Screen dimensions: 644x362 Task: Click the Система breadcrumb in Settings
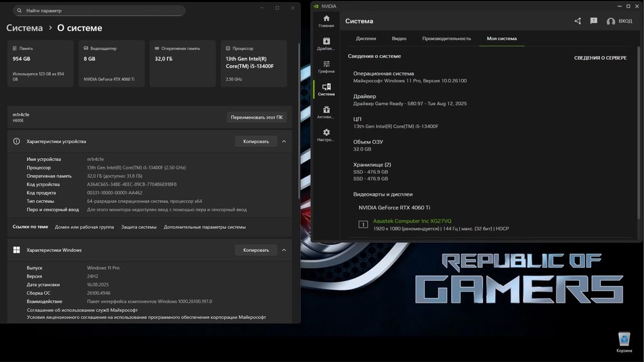point(24,28)
